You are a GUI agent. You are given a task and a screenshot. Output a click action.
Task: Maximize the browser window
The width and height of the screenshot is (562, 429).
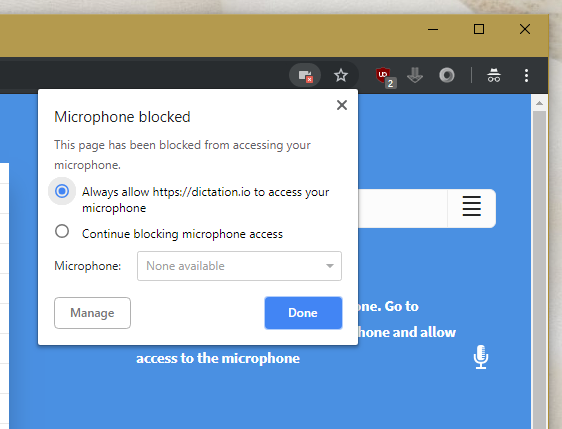click(479, 29)
